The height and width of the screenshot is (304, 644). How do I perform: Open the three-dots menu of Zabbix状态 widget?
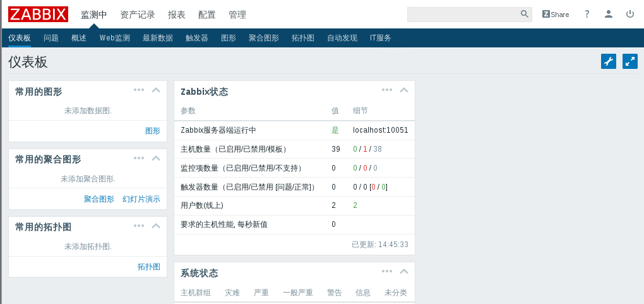pyautogui.click(x=387, y=90)
